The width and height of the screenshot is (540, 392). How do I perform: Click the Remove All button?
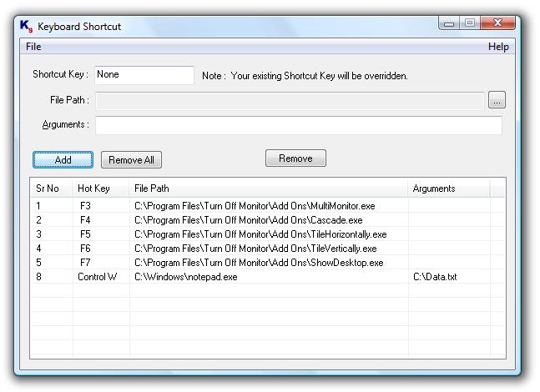pyautogui.click(x=131, y=159)
